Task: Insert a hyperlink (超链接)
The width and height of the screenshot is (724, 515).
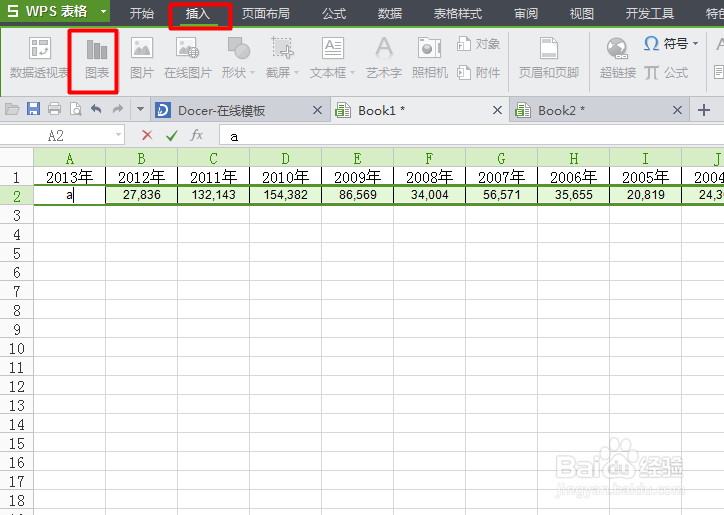Action: point(618,59)
